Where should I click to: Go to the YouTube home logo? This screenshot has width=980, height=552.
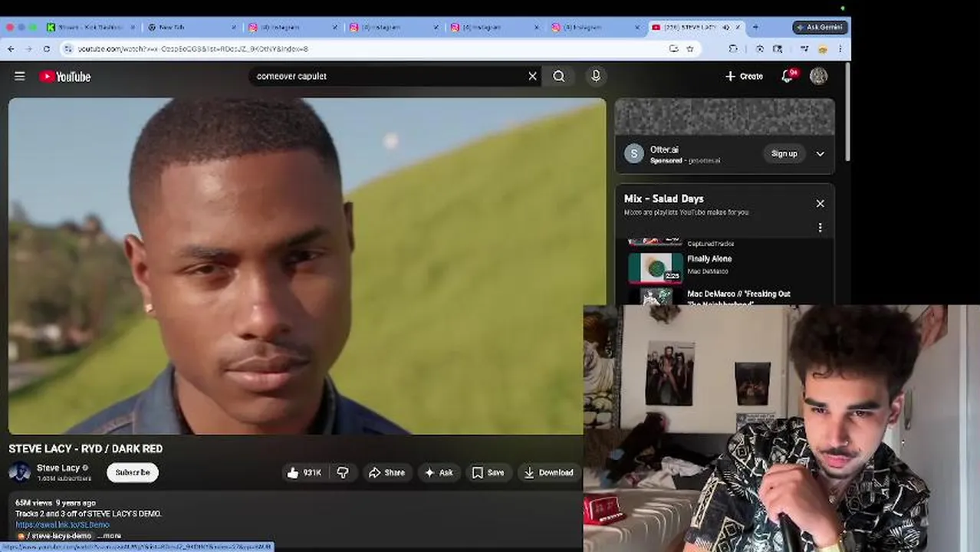coord(65,77)
